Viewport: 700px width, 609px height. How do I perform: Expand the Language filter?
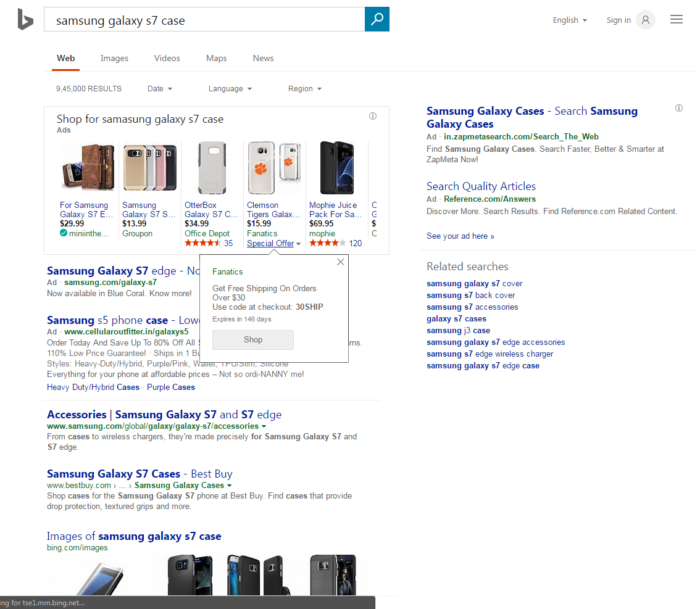(x=230, y=89)
